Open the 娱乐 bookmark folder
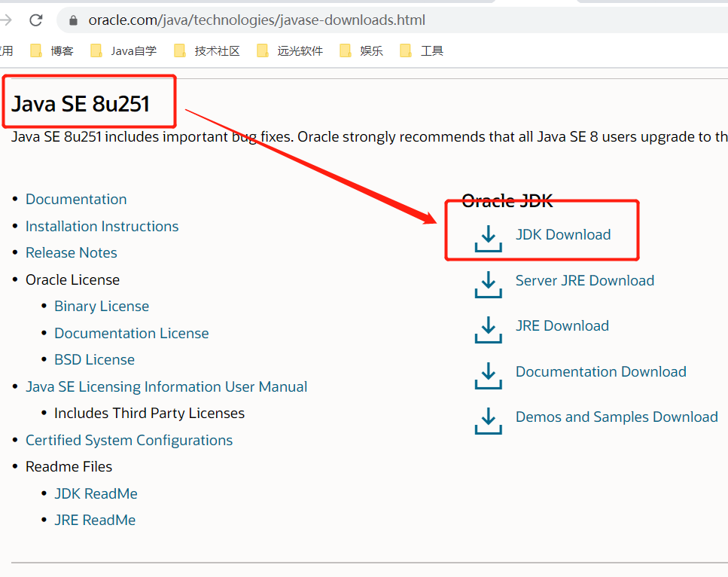 click(x=361, y=50)
